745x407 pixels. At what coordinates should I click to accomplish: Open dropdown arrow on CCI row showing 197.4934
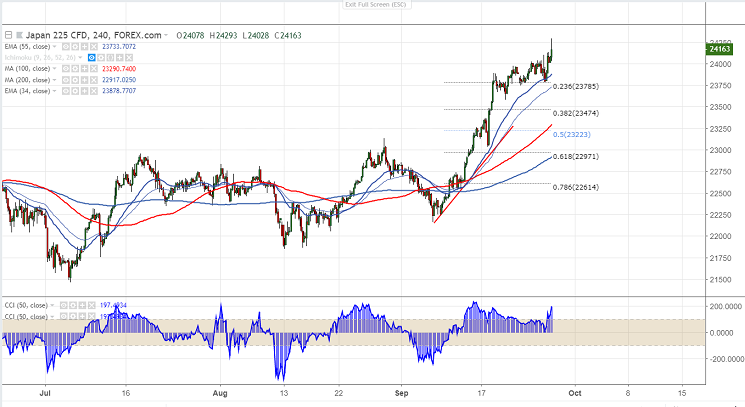[52, 305]
